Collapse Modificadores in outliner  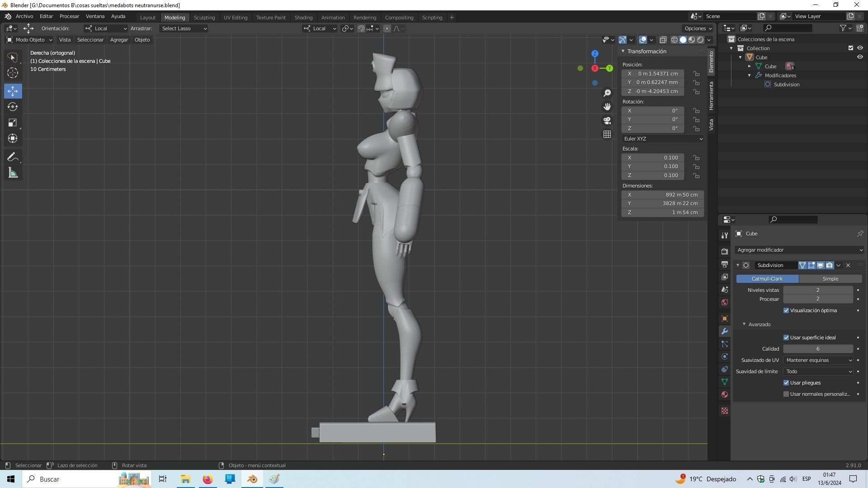pos(749,75)
